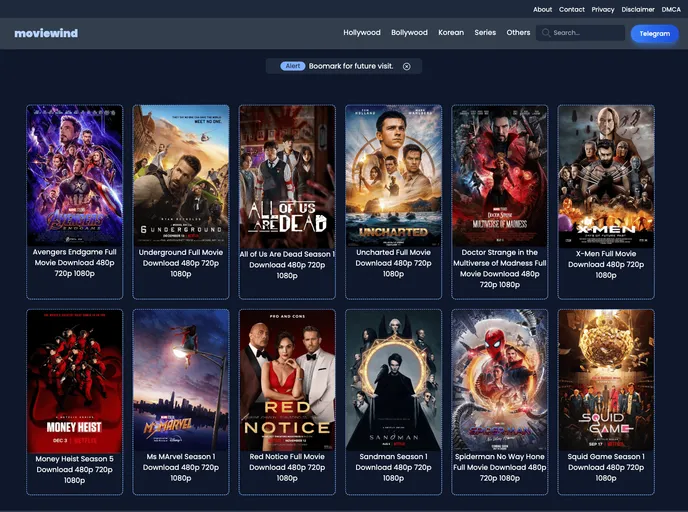Focus the Search input field
This screenshot has height=512, width=688.
pyautogui.click(x=580, y=33)
